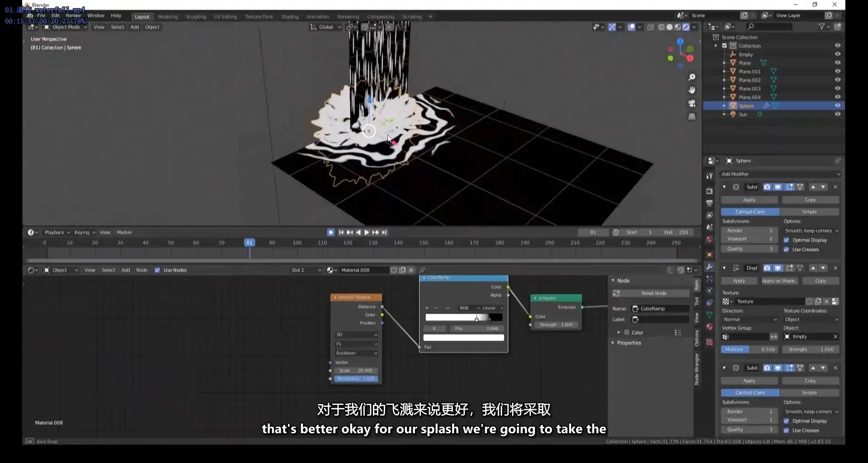Enable wireframe viewport shading
This screenshot has height=463, width=868.
(661, 27)
